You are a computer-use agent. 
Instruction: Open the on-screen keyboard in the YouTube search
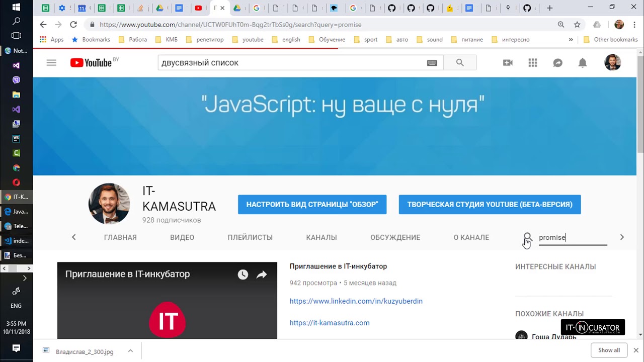click(x=432, y=63)
